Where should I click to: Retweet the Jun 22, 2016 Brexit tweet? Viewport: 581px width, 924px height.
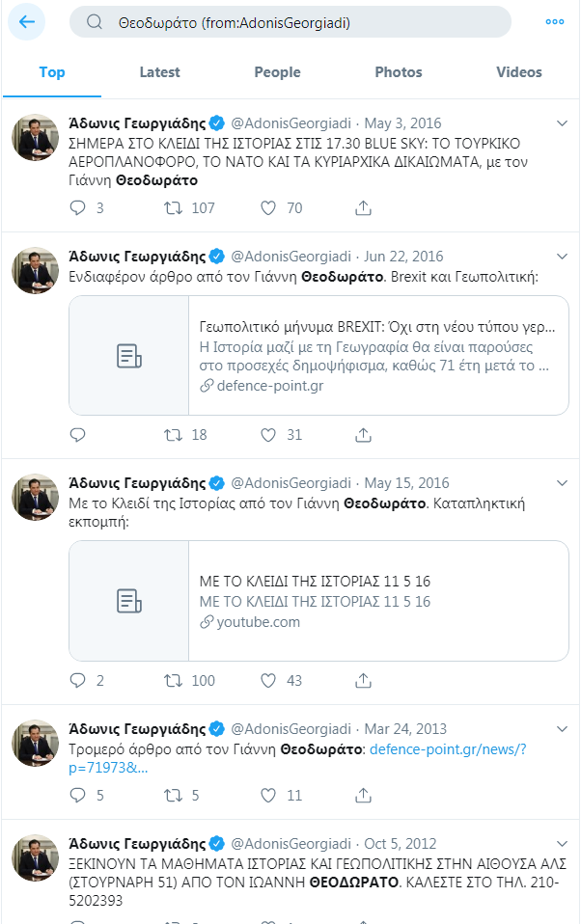(x=173, y=436)
